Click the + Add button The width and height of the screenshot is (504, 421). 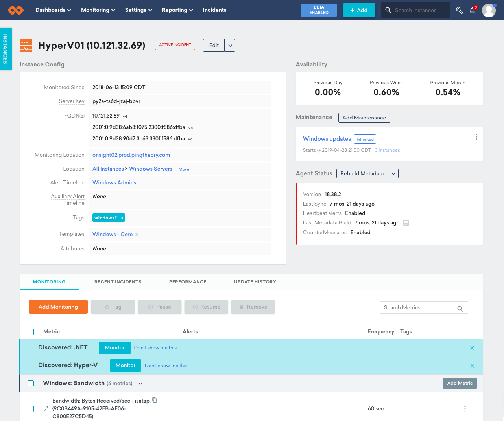pyautogui.click(x=359, y=10)
